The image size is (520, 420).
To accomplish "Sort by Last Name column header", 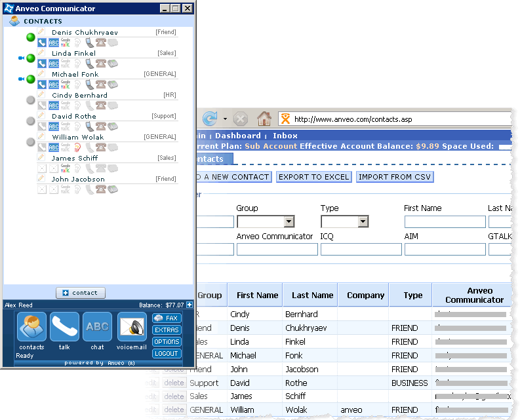I will (x=310, y=295).
